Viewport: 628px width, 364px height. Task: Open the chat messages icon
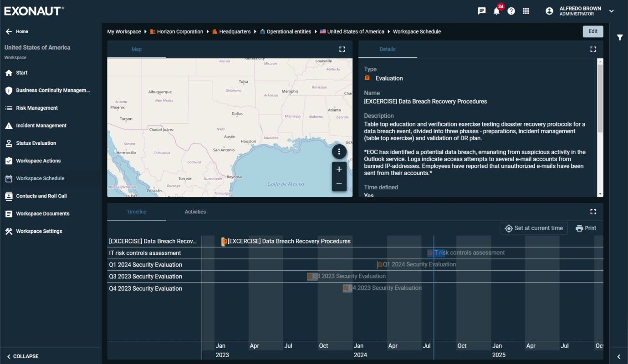tap(482, 11)
